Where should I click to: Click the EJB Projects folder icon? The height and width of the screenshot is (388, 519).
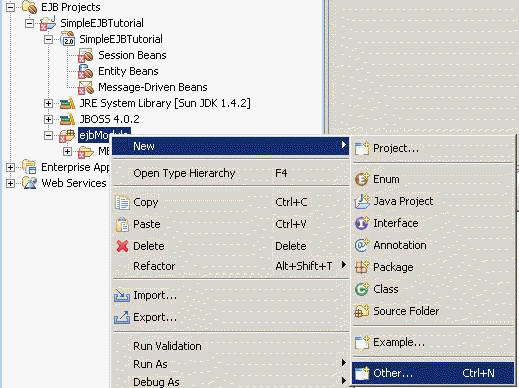coord(29,7)
